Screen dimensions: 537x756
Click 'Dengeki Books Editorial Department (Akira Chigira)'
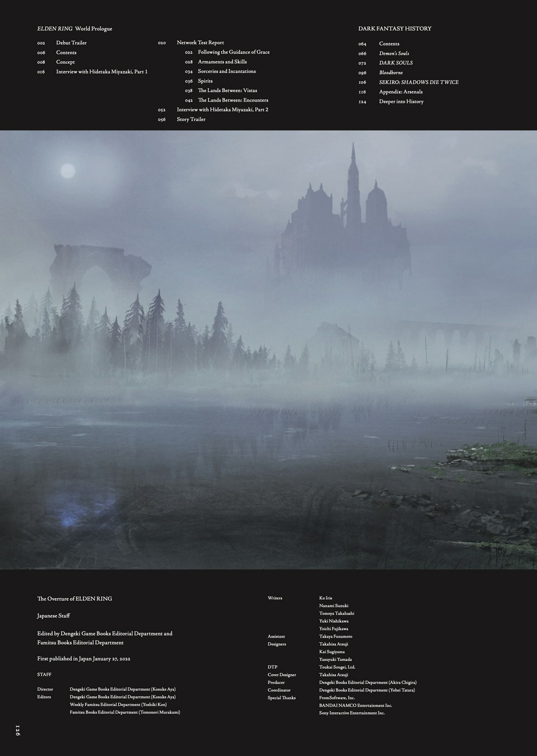click(x=368, y=683)
